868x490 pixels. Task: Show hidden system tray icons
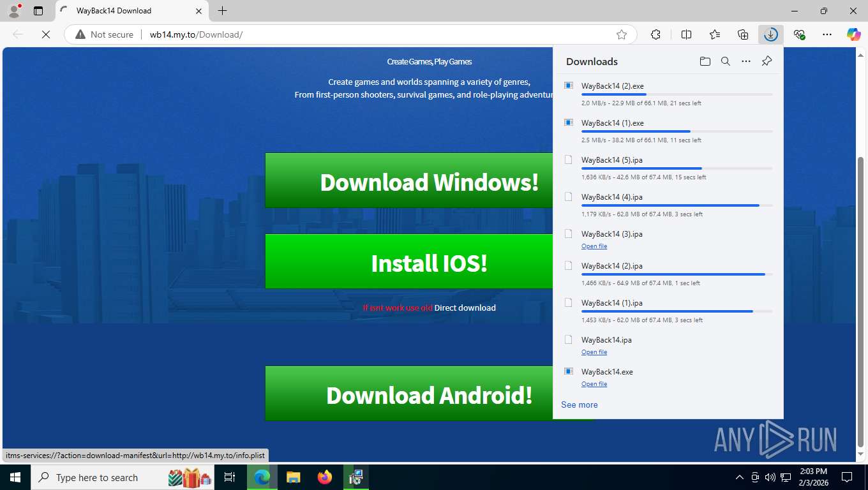(740, 477)
